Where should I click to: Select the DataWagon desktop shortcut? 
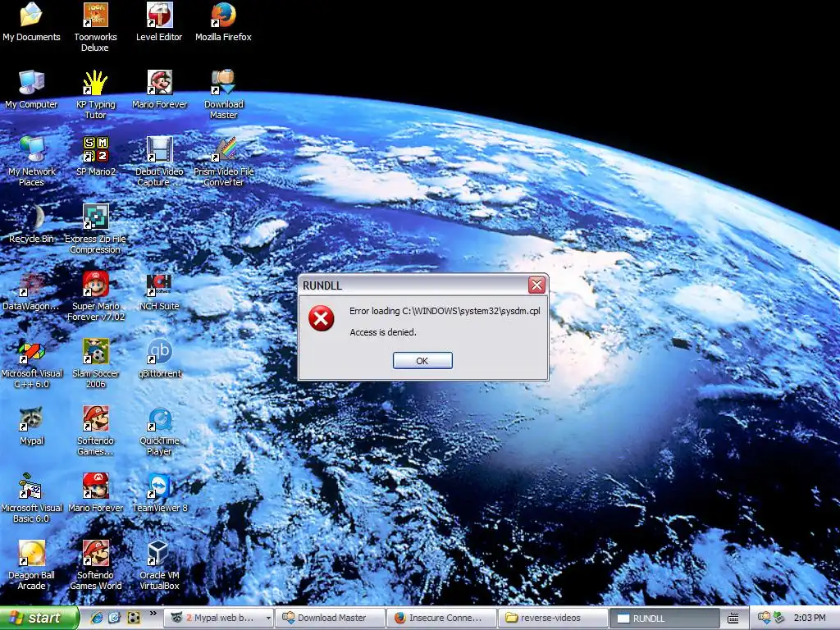(31, 292)
